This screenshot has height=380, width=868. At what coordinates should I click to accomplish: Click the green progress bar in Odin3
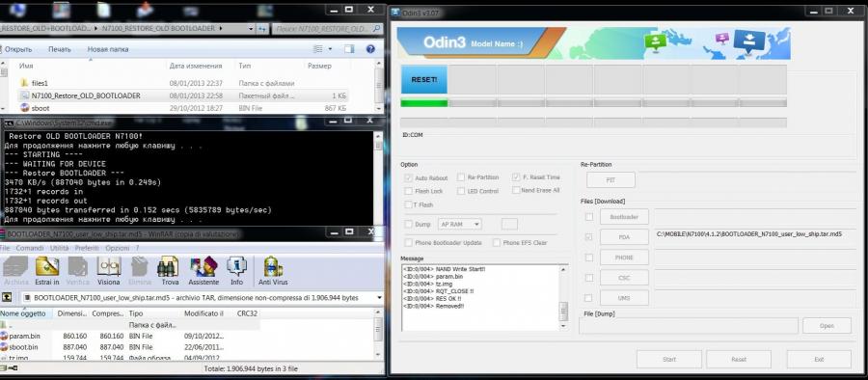424,103
